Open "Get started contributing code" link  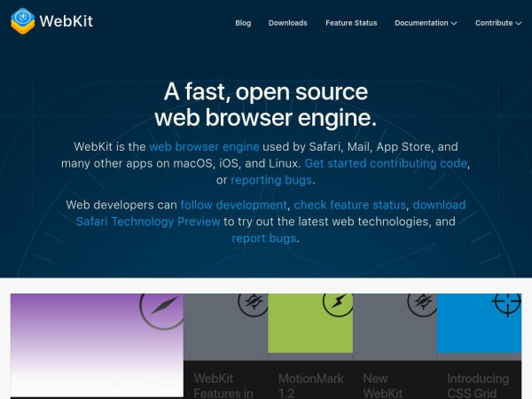coord(386,163)
